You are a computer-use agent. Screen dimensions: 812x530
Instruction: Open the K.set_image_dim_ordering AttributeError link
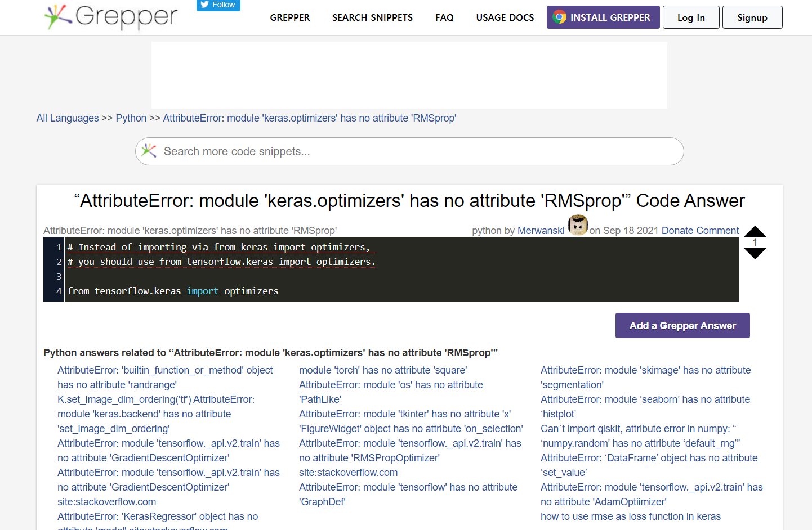click(156, 414)
